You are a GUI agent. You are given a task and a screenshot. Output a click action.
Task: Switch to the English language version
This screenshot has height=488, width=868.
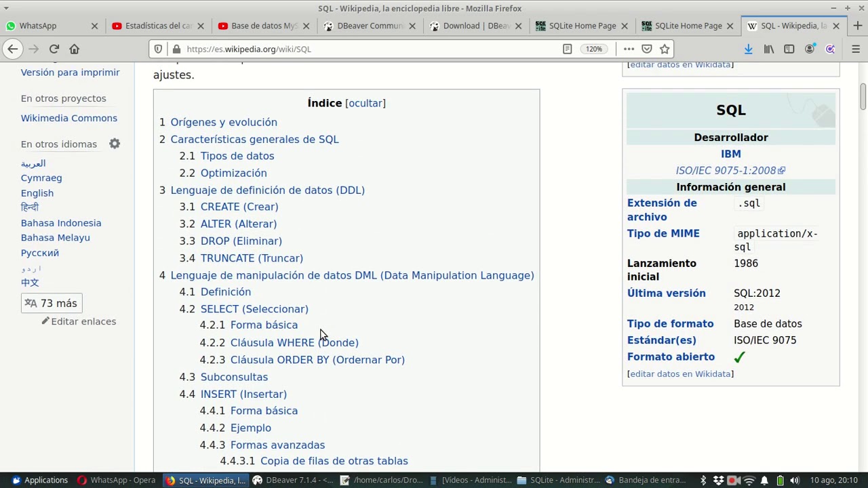click(37, 193)
